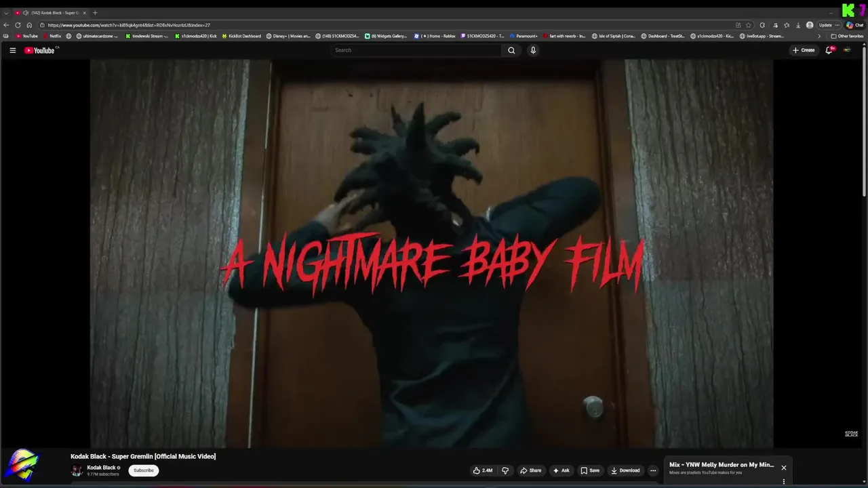868x488 pixels.
Task: Bookmark this page with star icon
Action: point(748,25)
